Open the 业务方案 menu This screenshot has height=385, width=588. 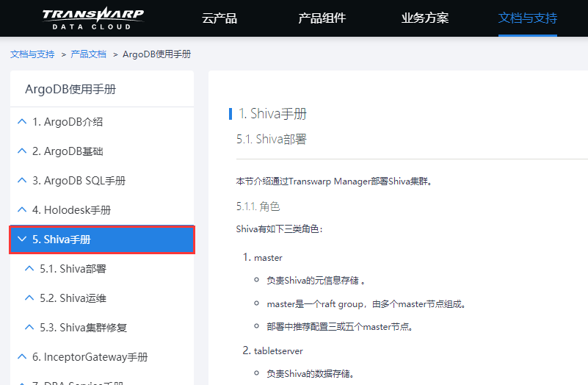425,18
